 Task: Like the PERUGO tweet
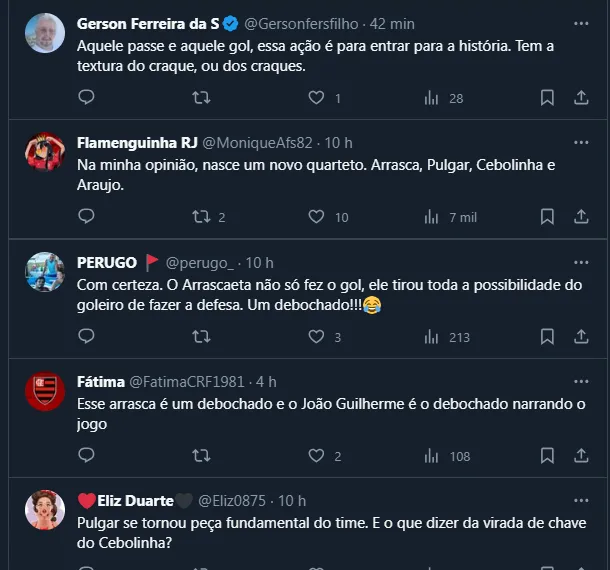click(316, 337)
